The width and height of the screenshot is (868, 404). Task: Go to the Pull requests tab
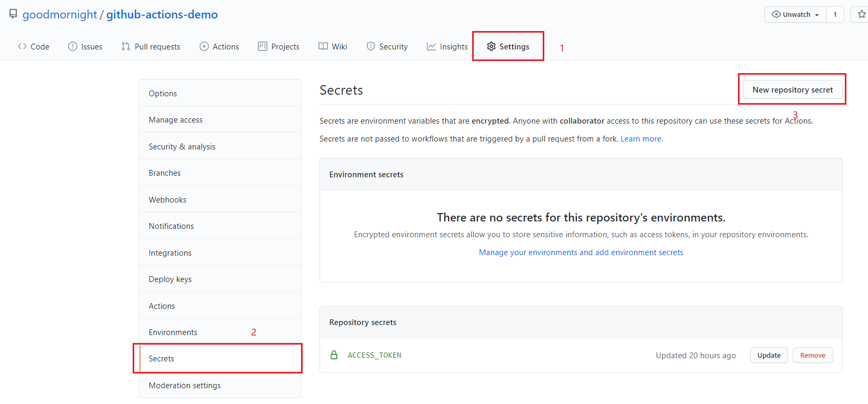tap(151, 46)
